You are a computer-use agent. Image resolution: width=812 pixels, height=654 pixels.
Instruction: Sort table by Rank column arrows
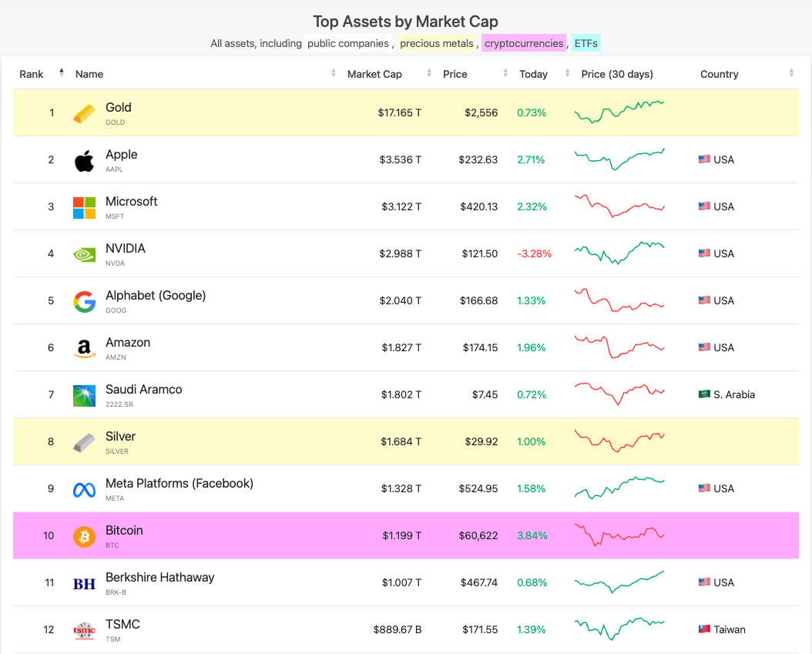[62, 73]
